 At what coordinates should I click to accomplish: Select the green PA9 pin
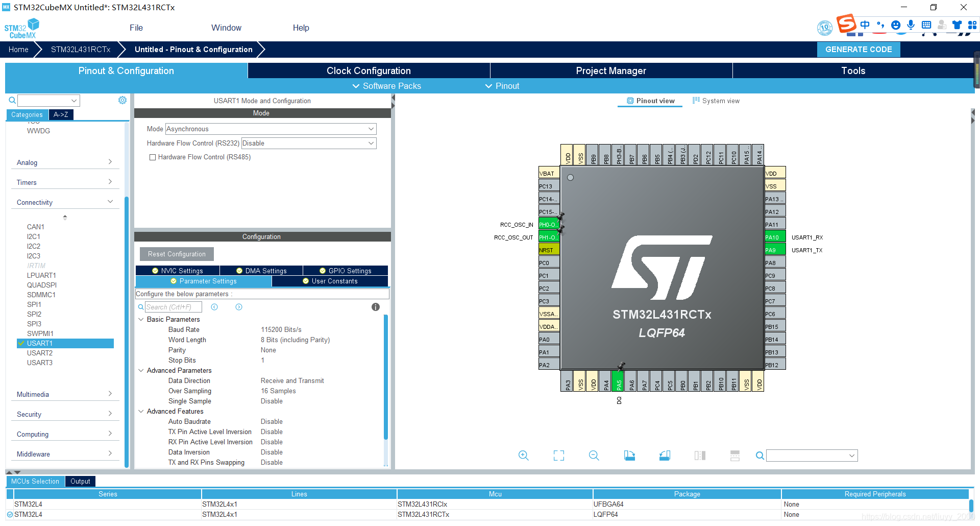point(775,250)
